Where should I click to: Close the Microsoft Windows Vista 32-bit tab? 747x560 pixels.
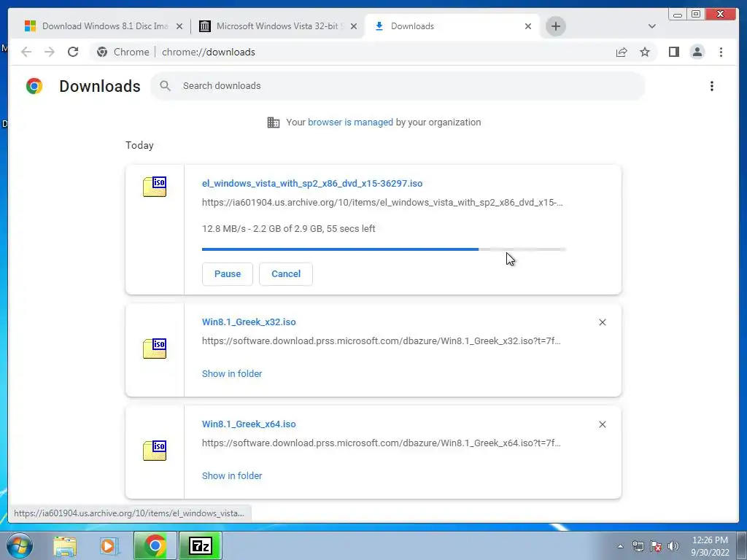point(354,26)
